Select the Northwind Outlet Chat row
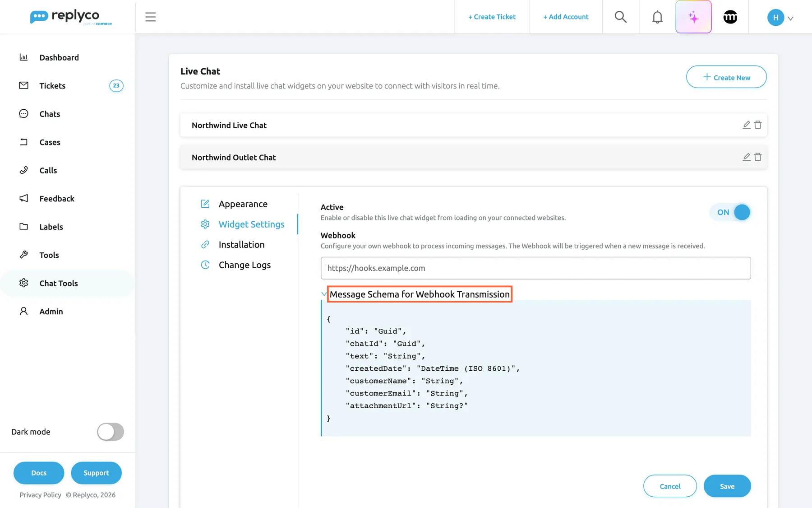Viewport: 812px width, 508px height. pyautogui.click(x=473, y=157)
